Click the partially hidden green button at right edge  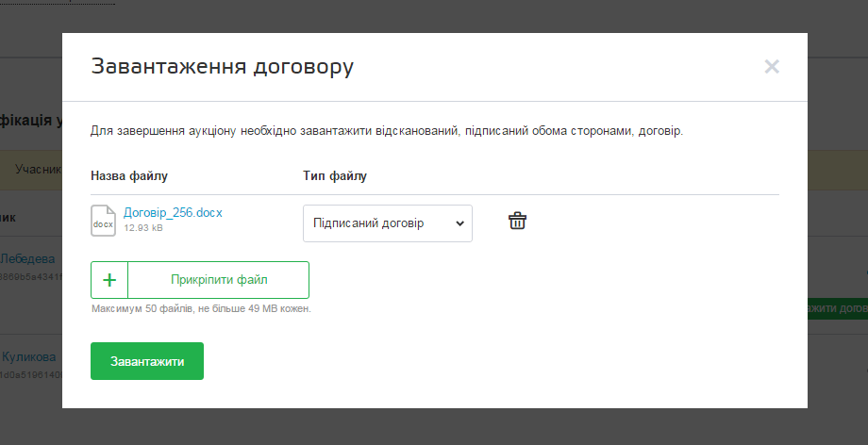[x=837, y=308]
